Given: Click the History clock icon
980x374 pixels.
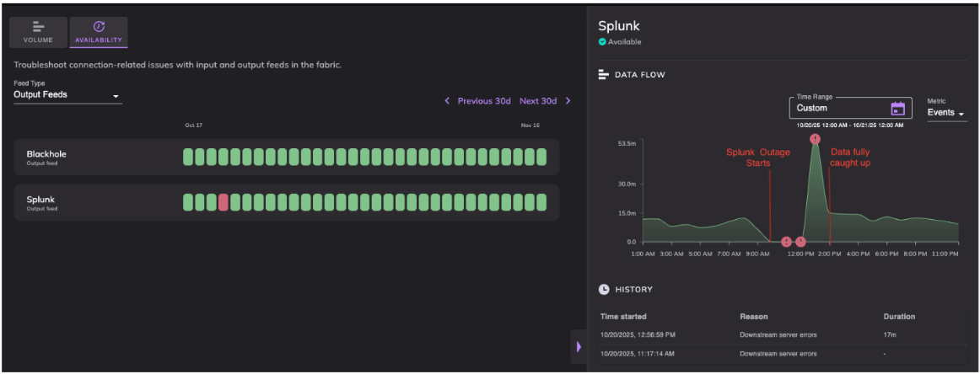Looking at the screenshot, I should [604, 289].
